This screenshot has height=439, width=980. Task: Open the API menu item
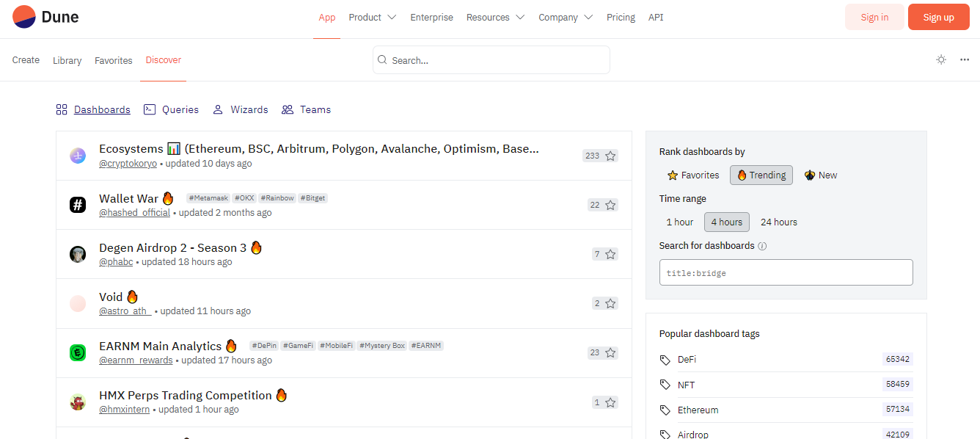tap(656, 17)
